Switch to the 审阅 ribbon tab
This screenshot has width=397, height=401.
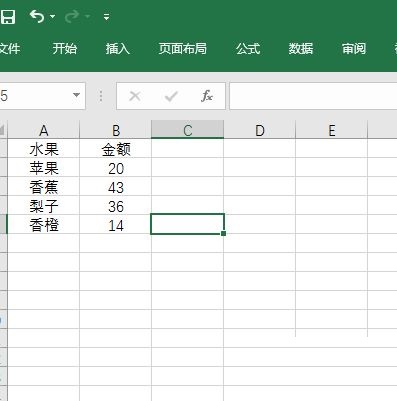pyautogui.click(x=354, y=49)
